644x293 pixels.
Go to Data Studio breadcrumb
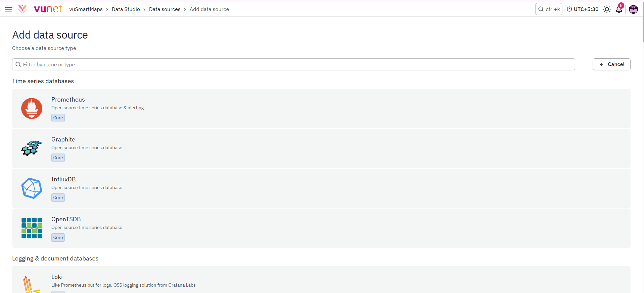(126, 9)
